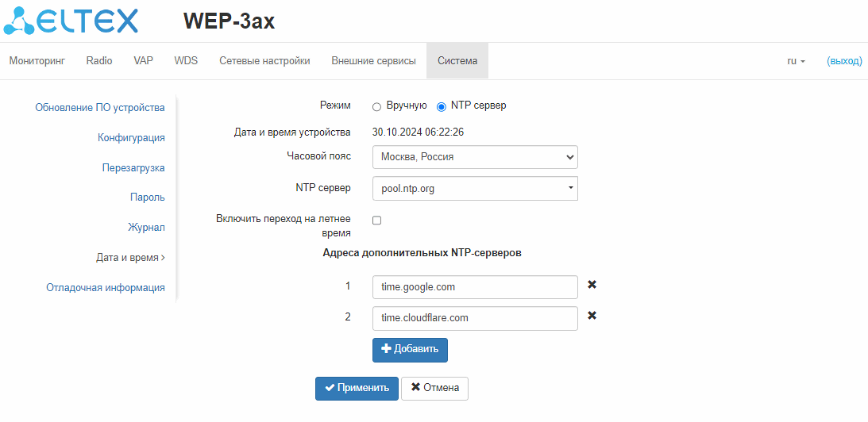Open the ru language dropdown
This screenshot has width=868, height=422.
point(796,61)
